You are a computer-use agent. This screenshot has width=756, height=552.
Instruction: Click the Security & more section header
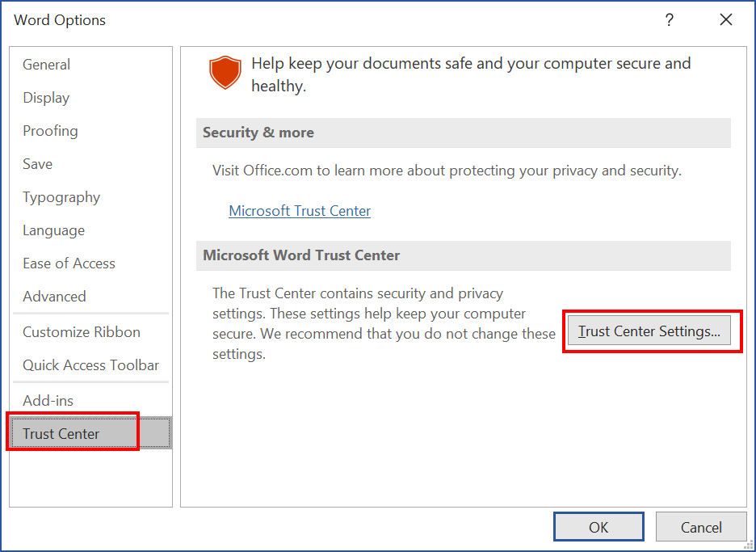[x=464, y=133]
